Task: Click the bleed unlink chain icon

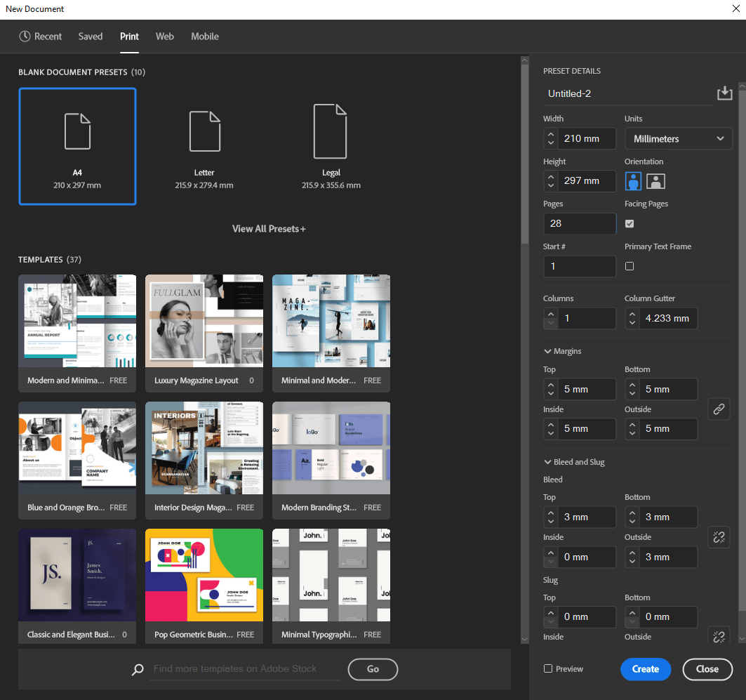Action: pos(719,537)
